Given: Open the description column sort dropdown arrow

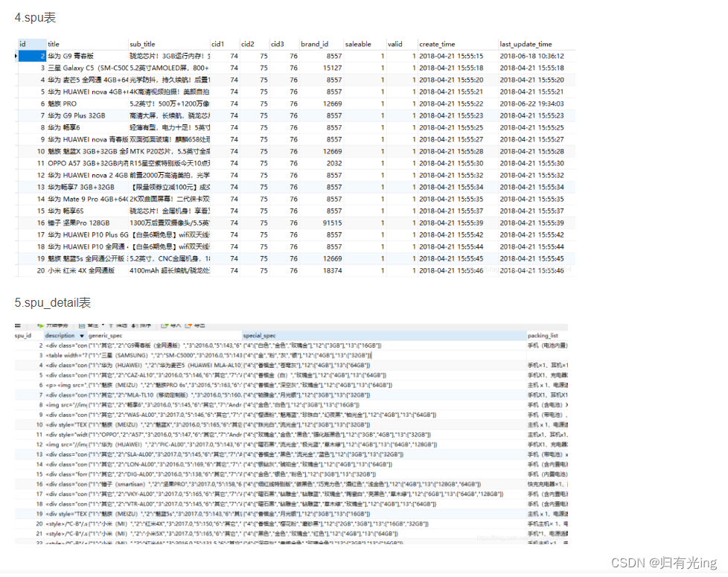Looking at the screenshot, I should point(82,336).
